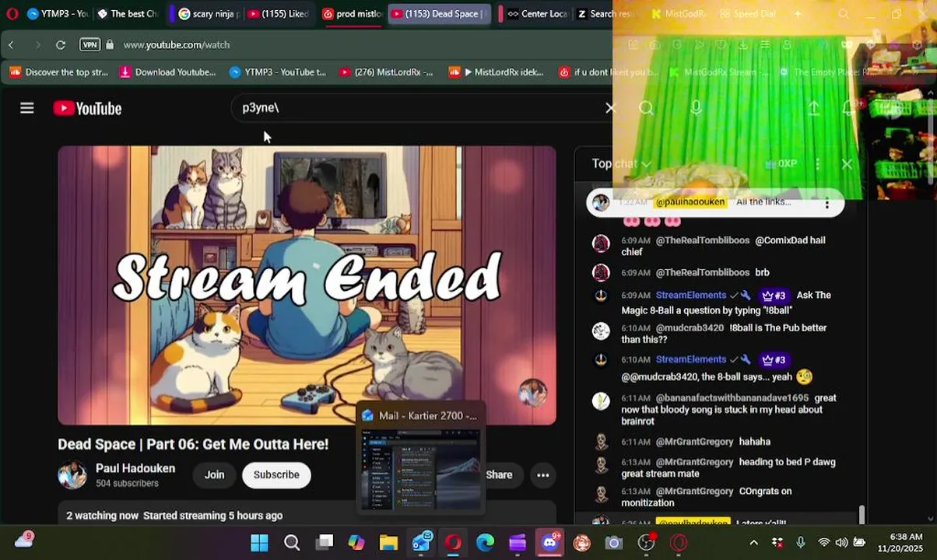Viewport: 937px width, 560px height.
Task: Click the system tray microphone icon
Action: point(801,542)
